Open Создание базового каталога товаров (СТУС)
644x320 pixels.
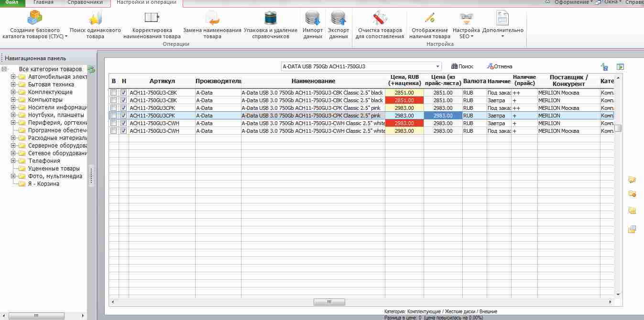(35, 24)
